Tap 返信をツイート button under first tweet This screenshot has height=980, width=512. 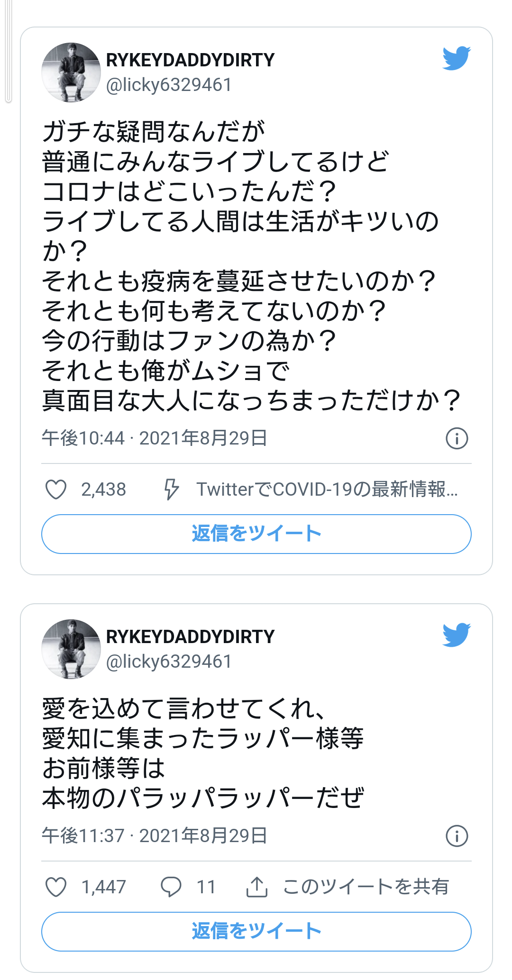256,534
